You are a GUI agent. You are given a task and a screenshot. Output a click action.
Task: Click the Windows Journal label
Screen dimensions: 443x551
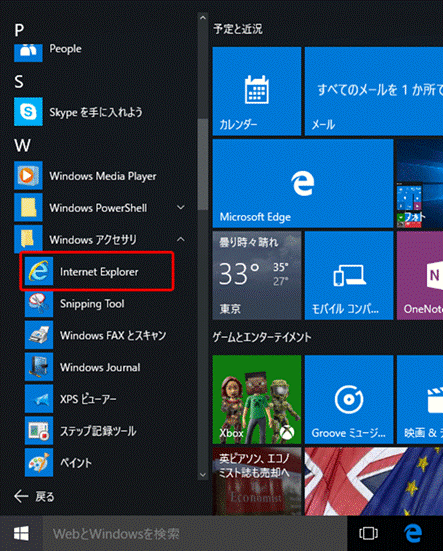coord(100,367)
